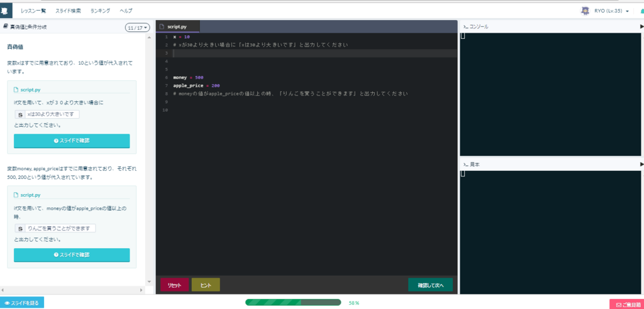Click inside the 見本 output area

[x=550, y=232]
